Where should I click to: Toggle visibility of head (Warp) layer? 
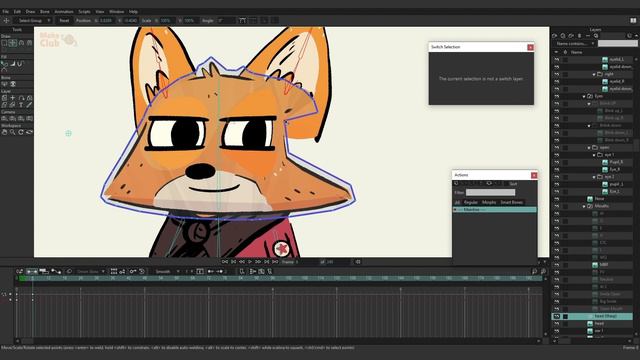557,316
